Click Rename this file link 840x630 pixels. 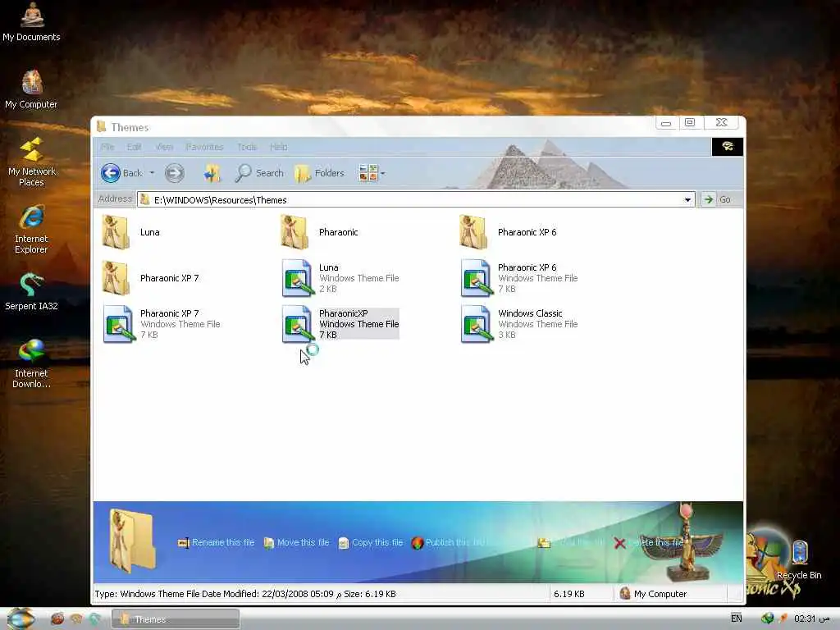(x=217, y=543)
